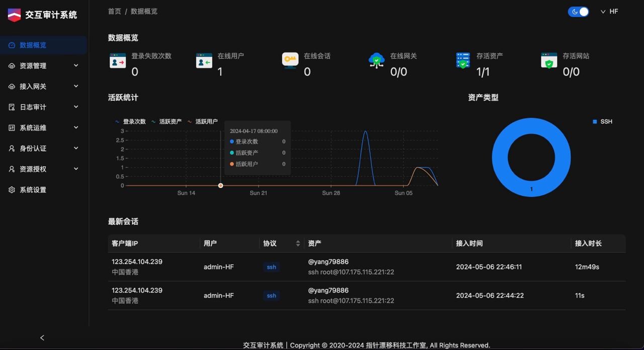The height and width of the screenshot is (350, 644).
Task: Click the orange marker dot on the activity chart
Action: pyautogui.click(x=220, y=185)
